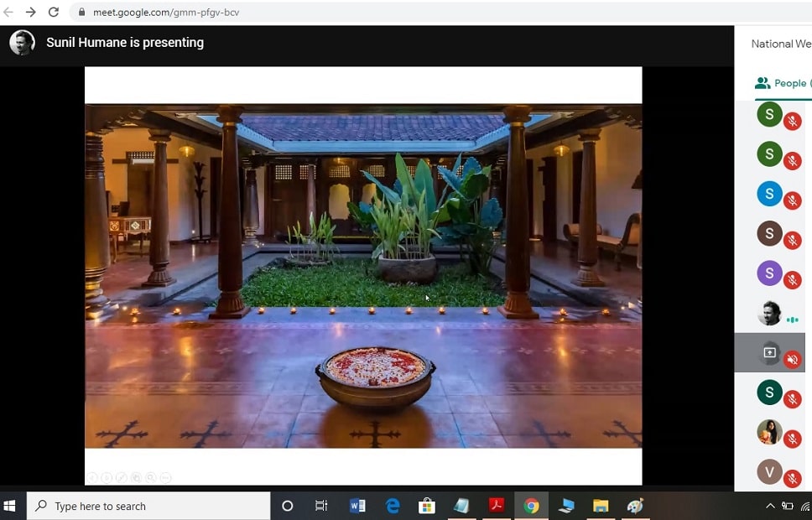Open Microsoft Edge from the taskbar
Image resolution: width=812 pixels, height=520 pixels.
point(392,506)
